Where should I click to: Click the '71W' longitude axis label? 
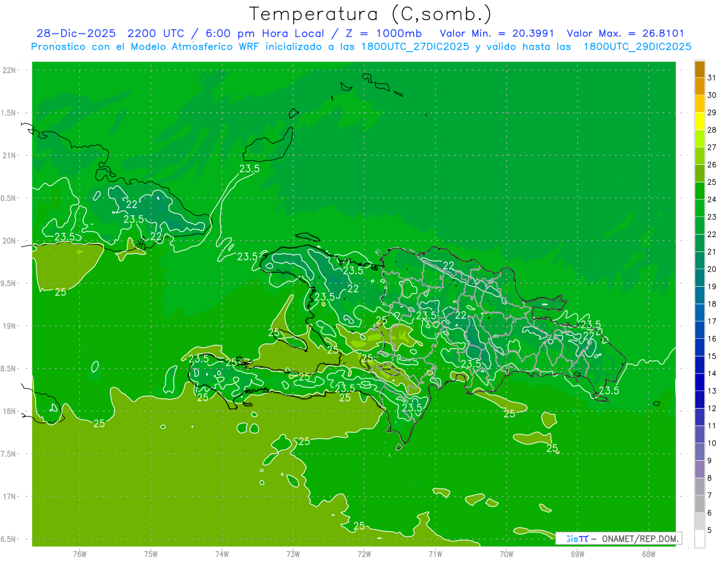click(435, 554)
